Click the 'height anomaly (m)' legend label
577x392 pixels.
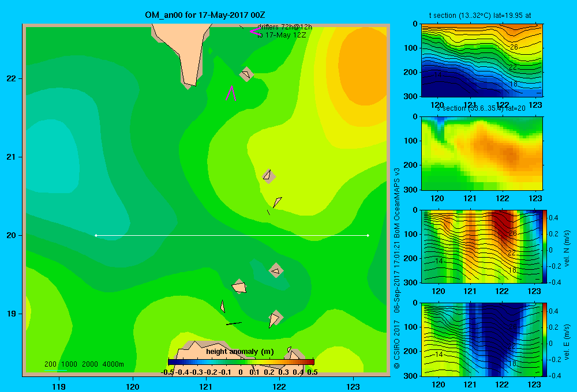240,352
